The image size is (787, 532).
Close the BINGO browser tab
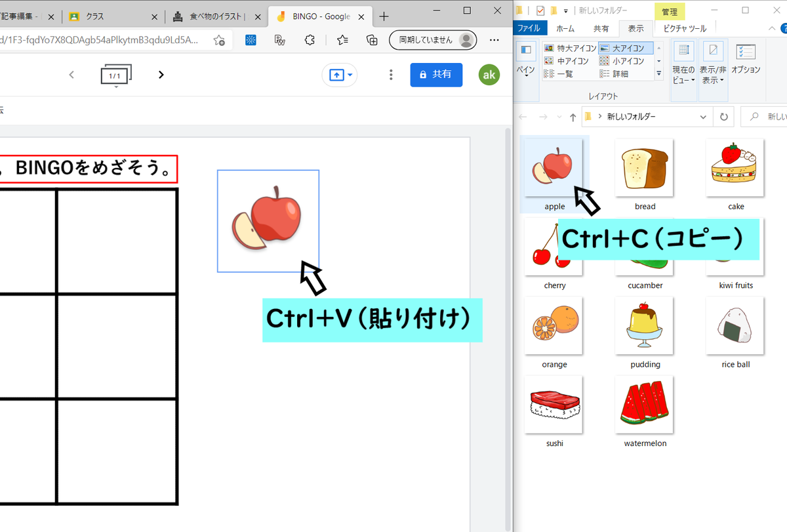pos(360,17)
